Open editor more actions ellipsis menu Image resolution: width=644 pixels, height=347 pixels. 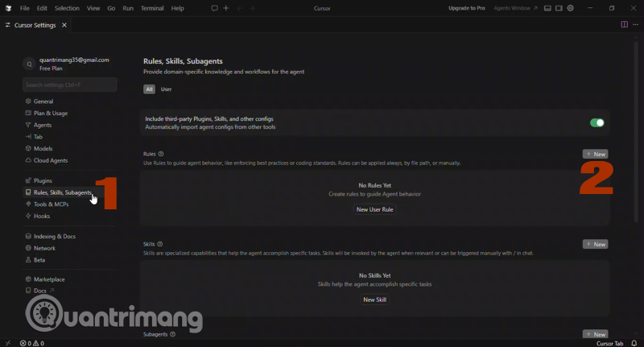point(635,25)
